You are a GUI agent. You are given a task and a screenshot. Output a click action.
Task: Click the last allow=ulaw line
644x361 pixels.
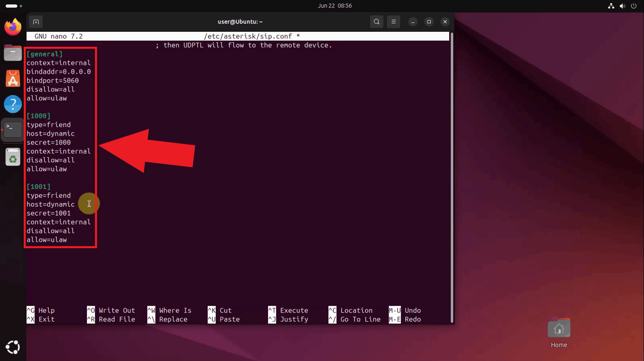pos(47,240)
